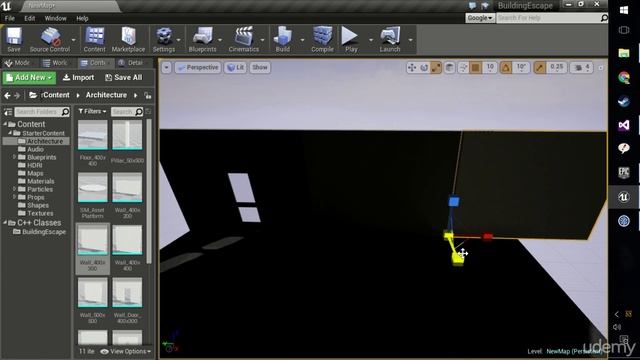Open Visual Studio from the taskbar

click(x=624, y=125)
